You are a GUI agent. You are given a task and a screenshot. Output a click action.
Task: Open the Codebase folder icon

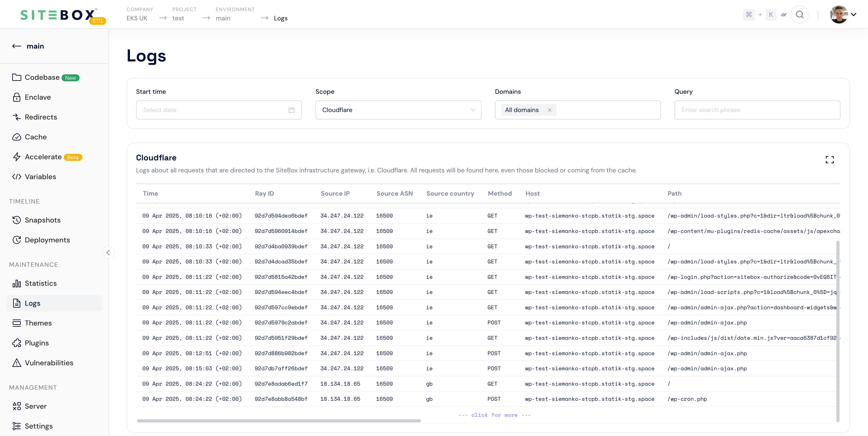(x=17, y=77)
